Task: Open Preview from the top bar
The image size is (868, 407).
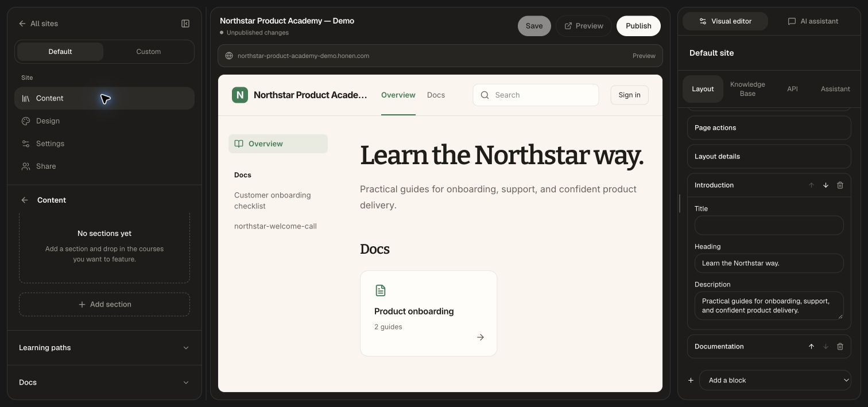Action: pyautogui.click(x=584, y=26)
